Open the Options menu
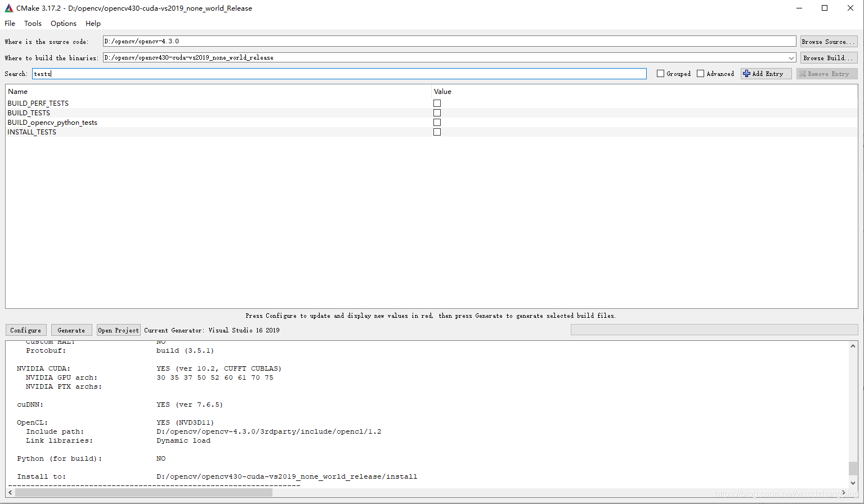This screenshot has width=864, height=504. 64,24
